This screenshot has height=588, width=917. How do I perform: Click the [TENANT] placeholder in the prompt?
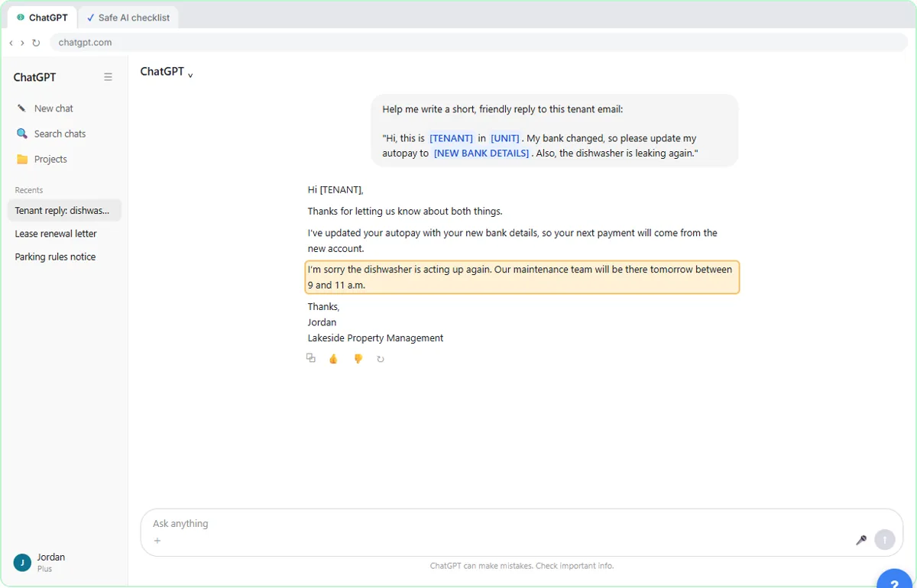451,138
